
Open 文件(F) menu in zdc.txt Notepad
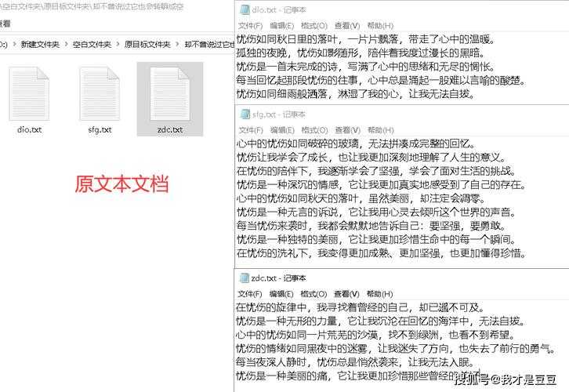(x=250, y=294)
